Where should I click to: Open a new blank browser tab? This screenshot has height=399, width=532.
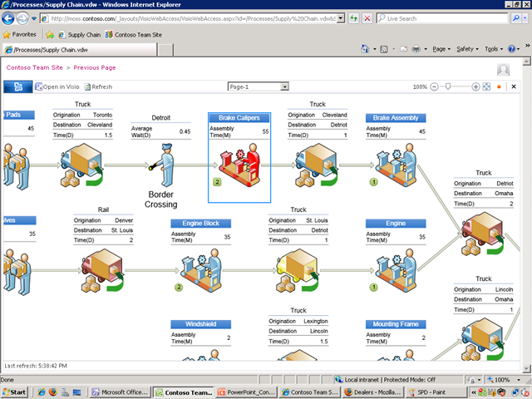point(165,50)
